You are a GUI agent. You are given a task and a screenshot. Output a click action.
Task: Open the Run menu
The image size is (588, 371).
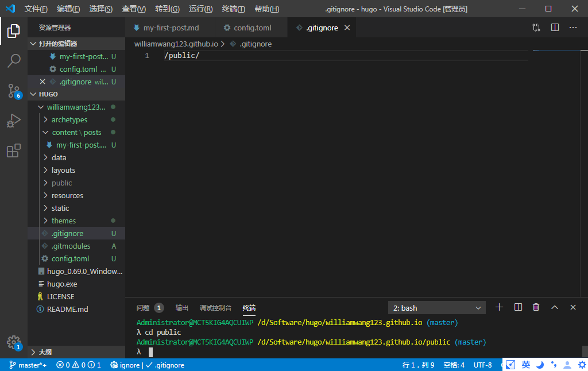(200, 9)
